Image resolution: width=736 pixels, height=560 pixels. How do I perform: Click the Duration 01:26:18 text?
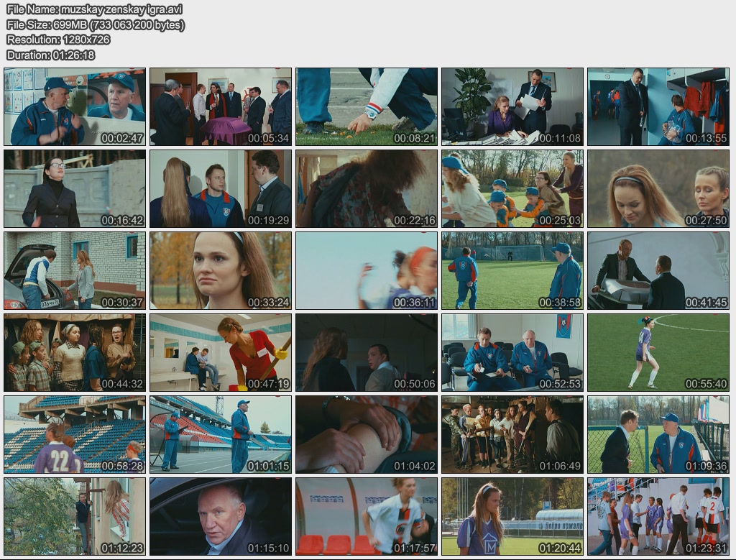tap(50, 55)
